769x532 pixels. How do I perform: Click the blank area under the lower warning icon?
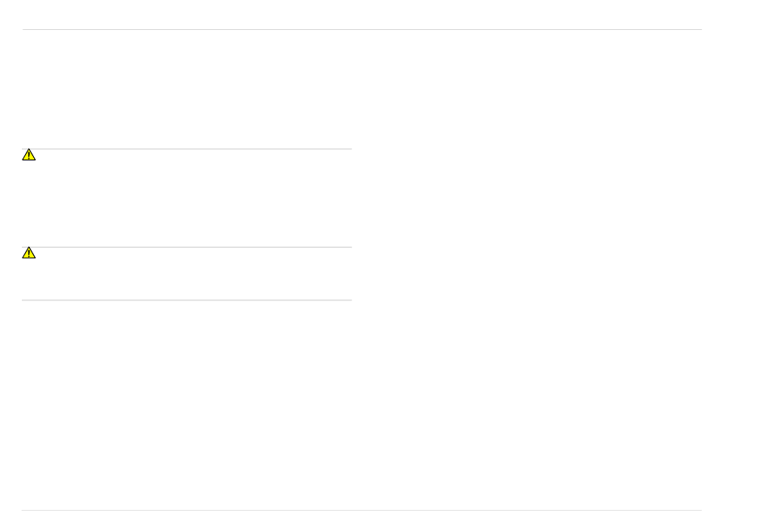click(x=187, y=279)
